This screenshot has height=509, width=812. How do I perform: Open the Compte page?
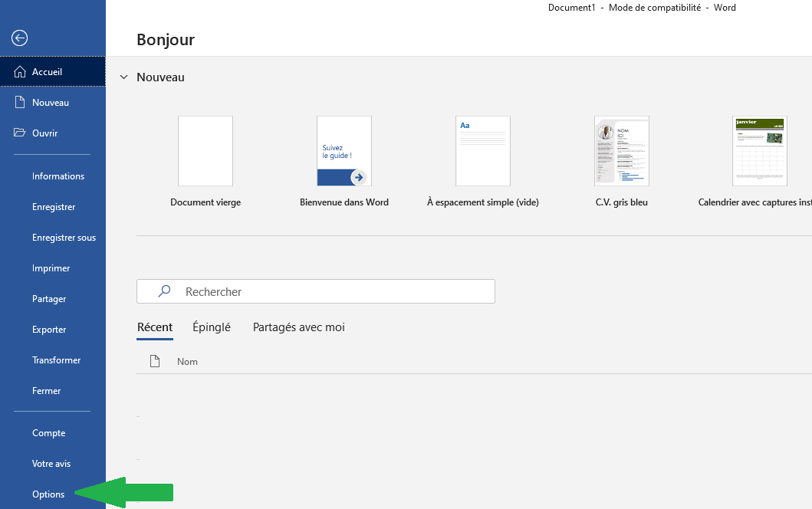click(53, 432)
